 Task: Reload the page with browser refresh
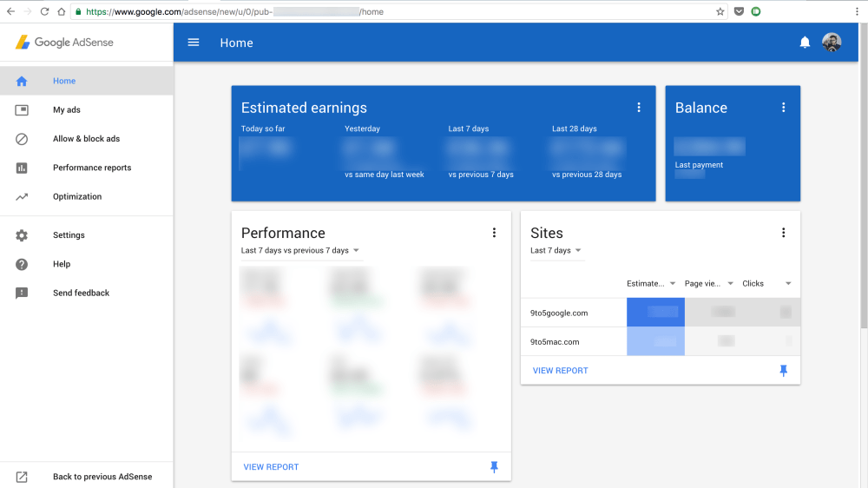click(x=44, y=12)
